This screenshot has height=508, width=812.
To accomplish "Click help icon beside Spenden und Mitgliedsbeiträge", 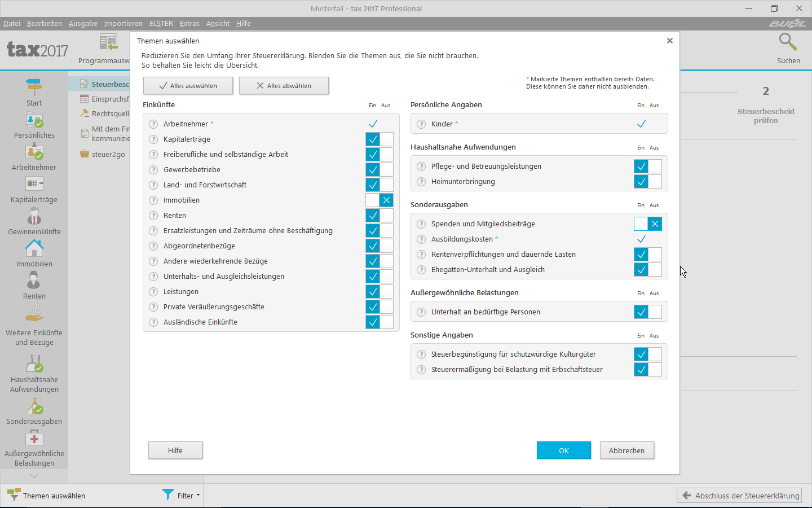I will [x=421, y=224].
